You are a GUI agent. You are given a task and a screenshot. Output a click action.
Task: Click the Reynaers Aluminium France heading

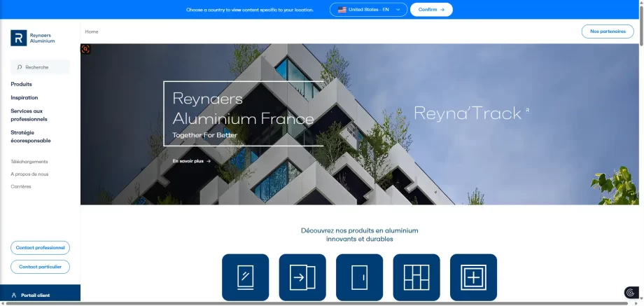(x=243, y=109)
